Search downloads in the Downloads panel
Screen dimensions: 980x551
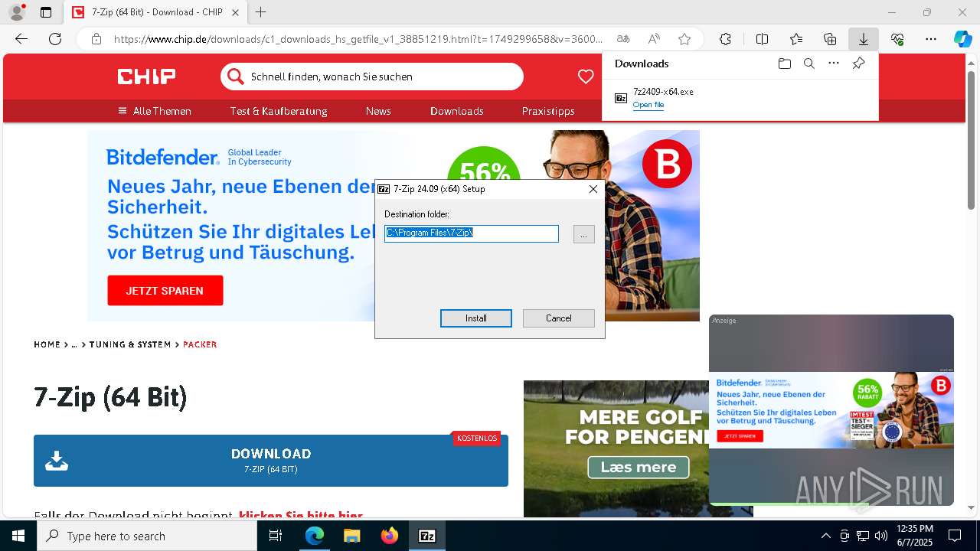coord(809,64)
